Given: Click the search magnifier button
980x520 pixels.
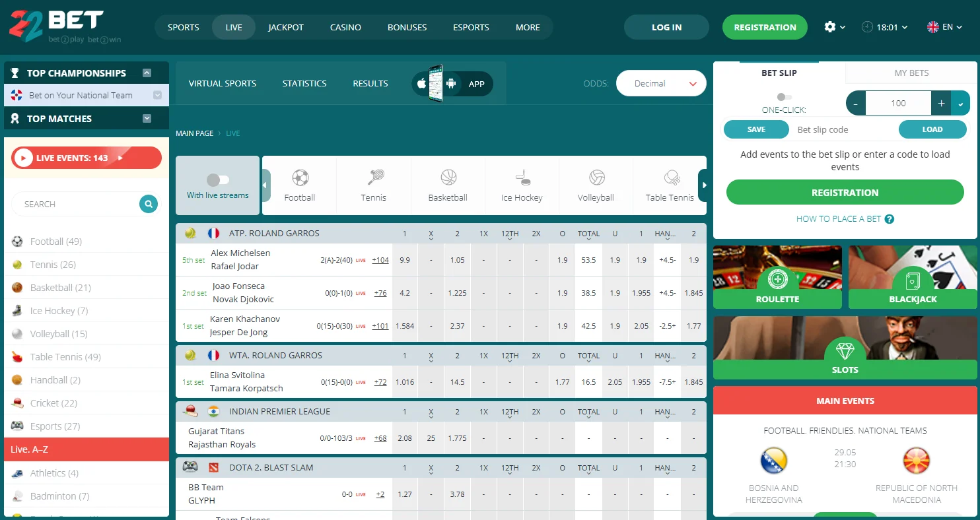Looking at the screenshot, I should (149, 204).
